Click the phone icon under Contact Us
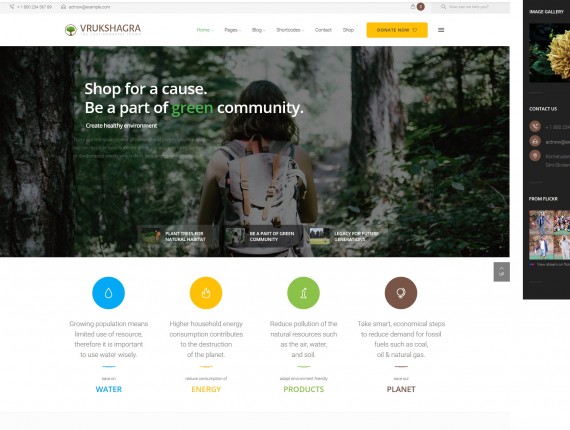This screenshot has height=430, width=570. pos(535,126)
